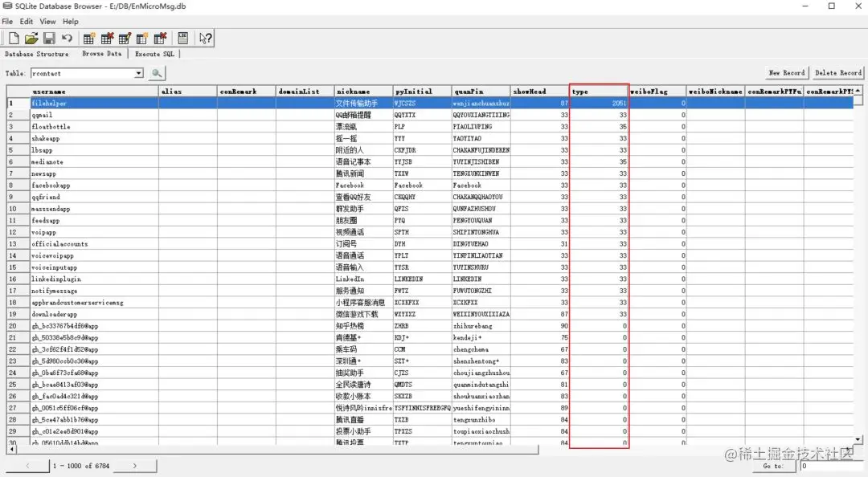Click the Create Index icon
The width and height of the screenshot is (868, 477).
[142, 39]
